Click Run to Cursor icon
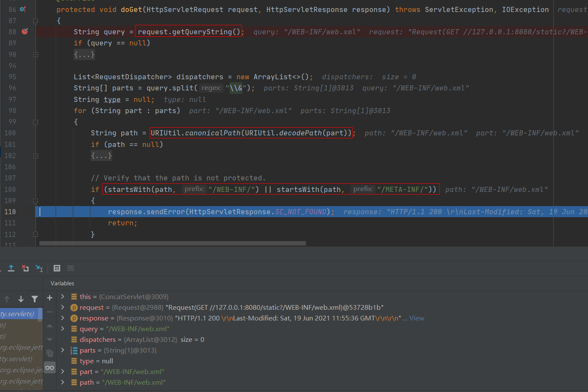Screen dimensions: 588x392 pos(39,268)
